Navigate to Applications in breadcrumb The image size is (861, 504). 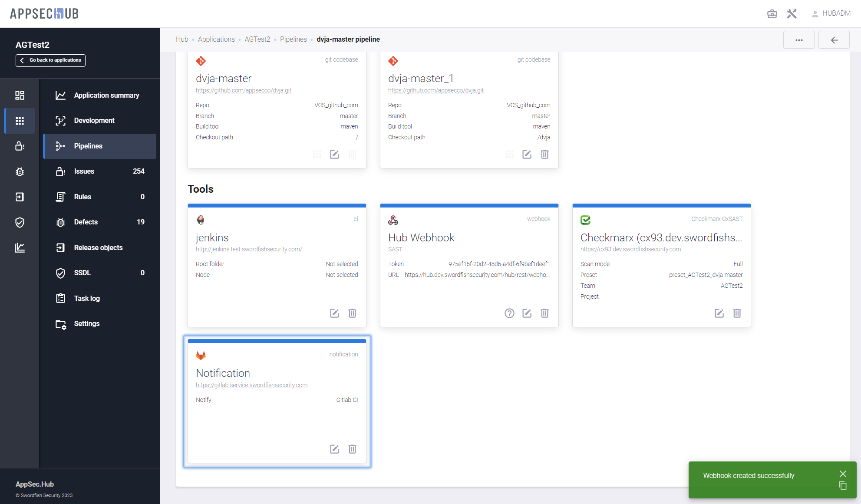click(x=216, y=40)
